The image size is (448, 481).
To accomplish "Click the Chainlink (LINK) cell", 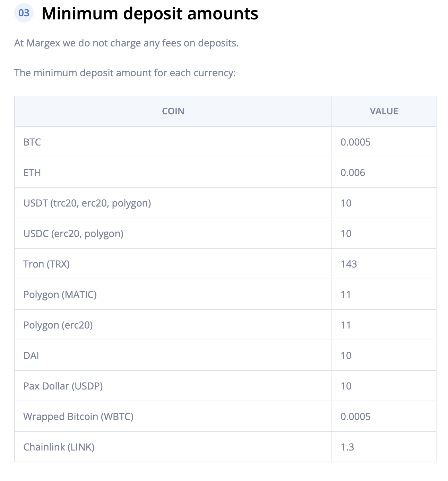I will [59, 447].
